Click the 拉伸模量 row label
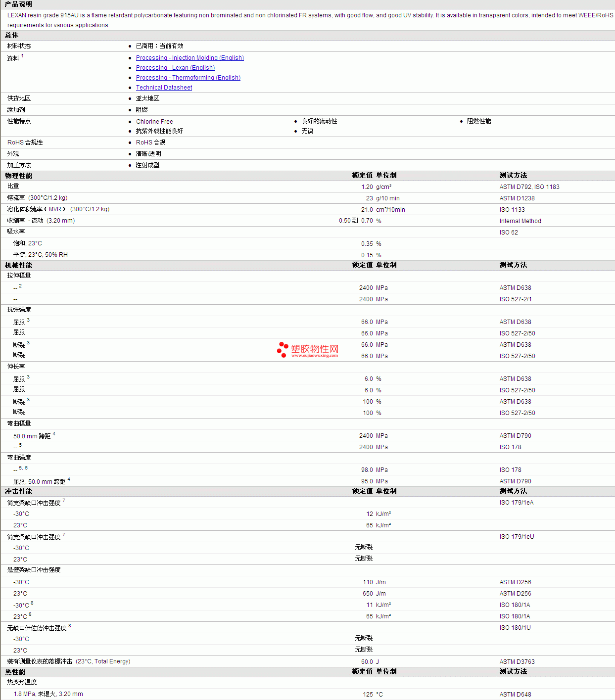615x700 pixels. (19, 276)
